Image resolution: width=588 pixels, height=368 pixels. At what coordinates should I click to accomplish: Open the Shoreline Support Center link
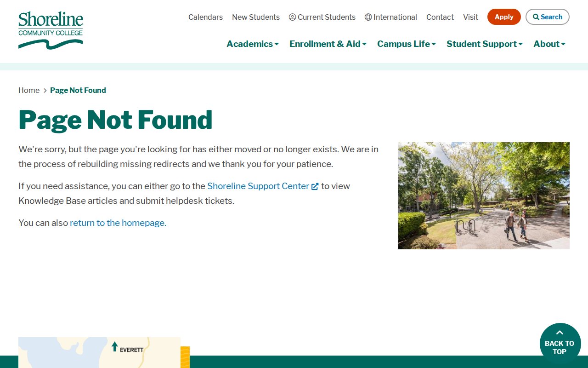pos(258,186)
